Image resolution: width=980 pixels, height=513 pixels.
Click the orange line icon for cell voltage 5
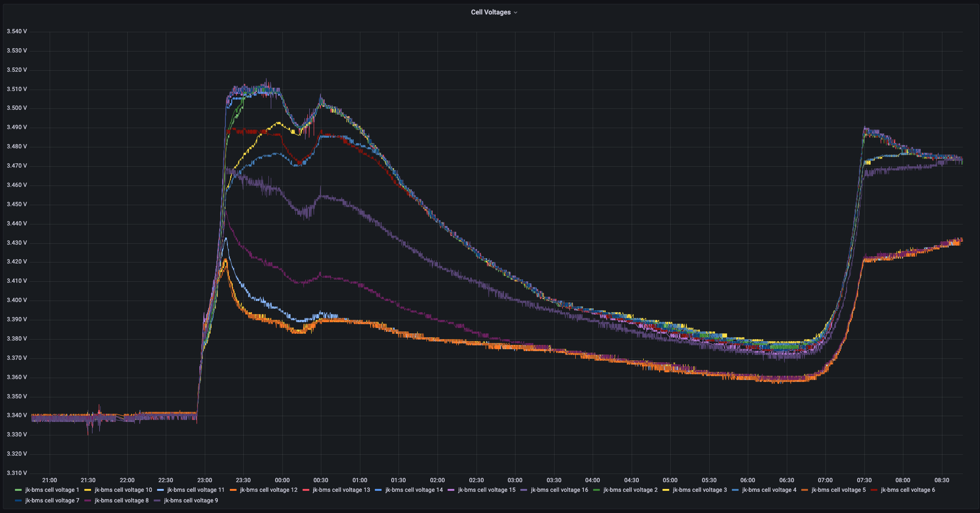click(805, 490)
